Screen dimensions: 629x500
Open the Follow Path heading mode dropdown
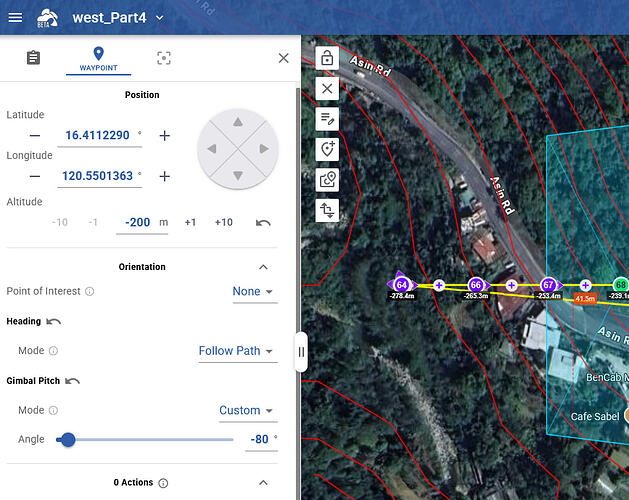[x=237, y=351]
